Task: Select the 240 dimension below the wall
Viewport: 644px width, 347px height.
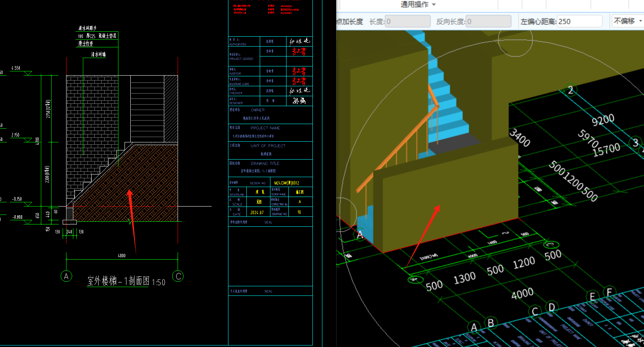Action: tap(70, 232)
